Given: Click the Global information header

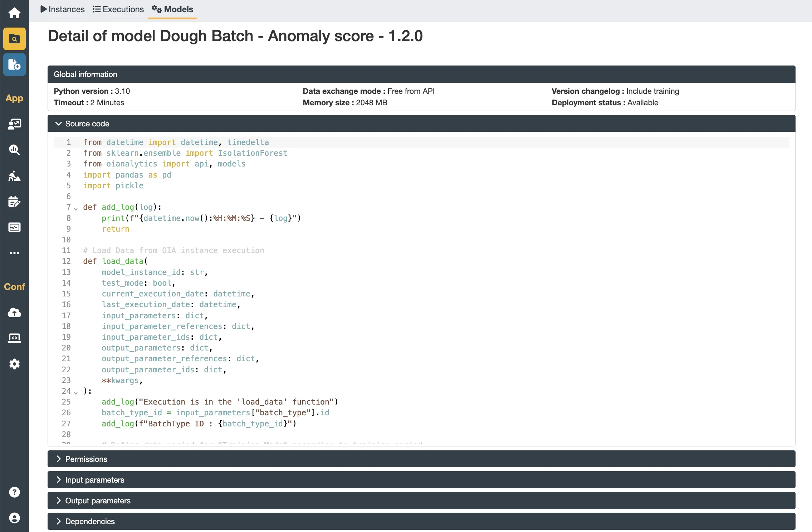Looking at the screenshot, I should (421, 74).
